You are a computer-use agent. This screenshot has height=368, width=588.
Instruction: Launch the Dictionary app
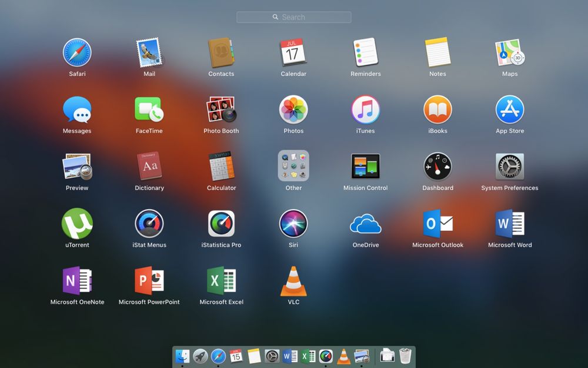coord(149,167)
